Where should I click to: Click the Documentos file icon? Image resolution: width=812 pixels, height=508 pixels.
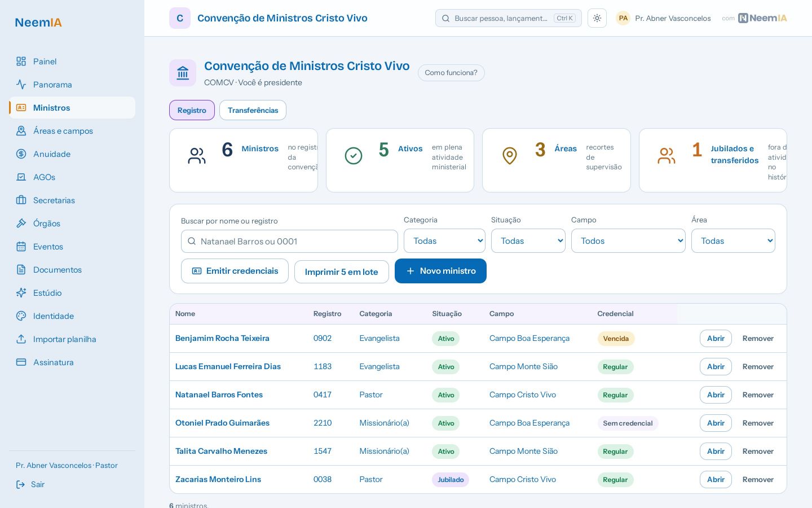tap(21, 270)
